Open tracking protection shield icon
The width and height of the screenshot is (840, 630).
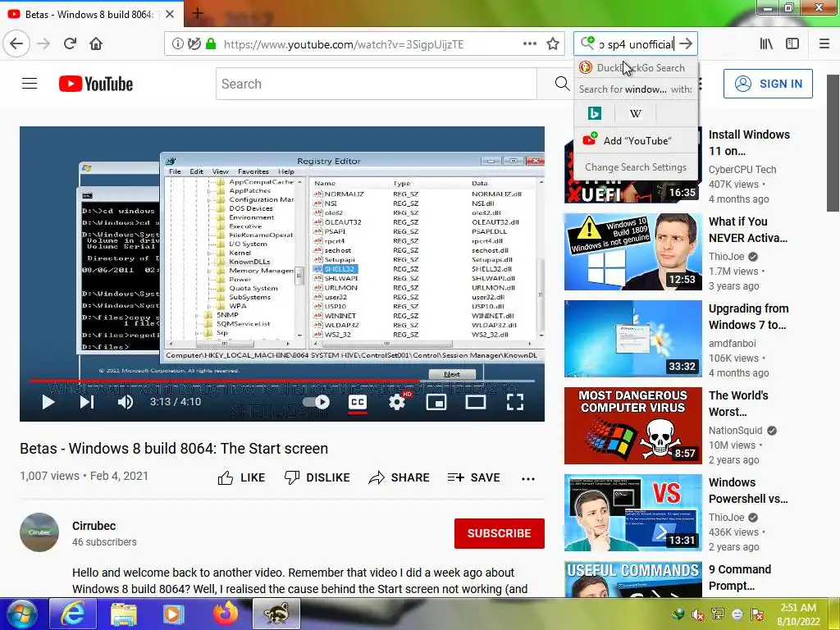[x=194, y=44]
